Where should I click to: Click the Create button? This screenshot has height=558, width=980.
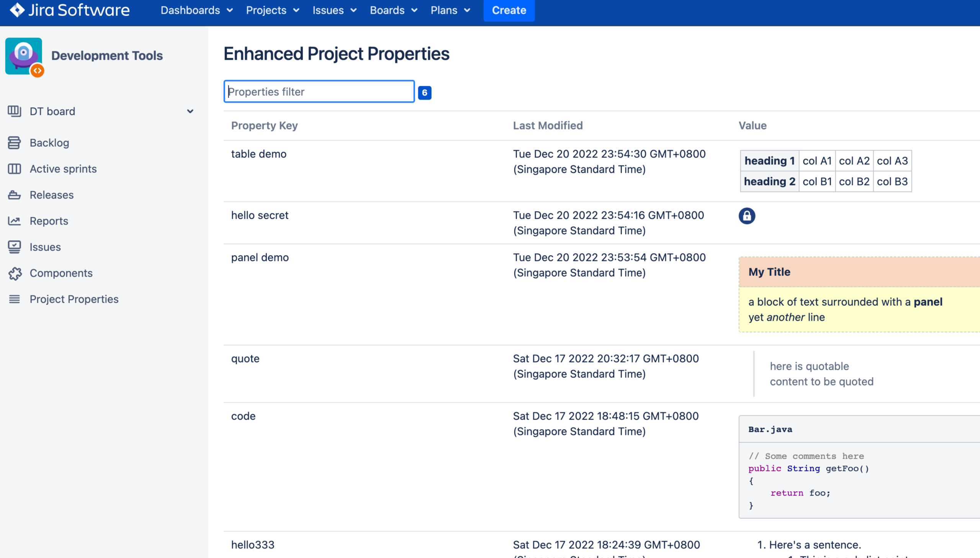[509, 10]
